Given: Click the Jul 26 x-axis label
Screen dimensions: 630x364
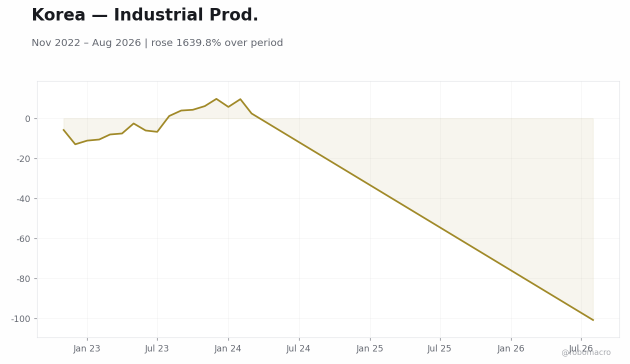Looking at the screenshot, I should (581, 349).
